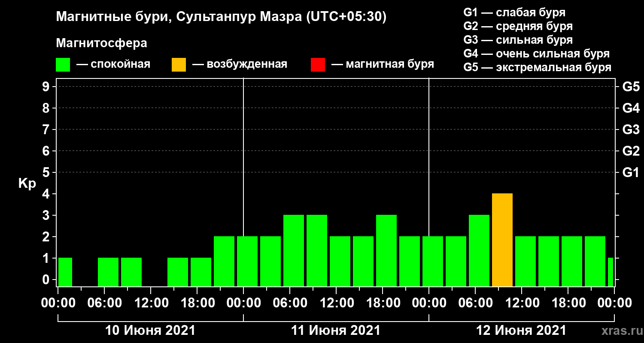Screen dimensions: 644x343
Task: Click the 'G2 — средняя буря' legend line
Action: (x=518, y=26)
